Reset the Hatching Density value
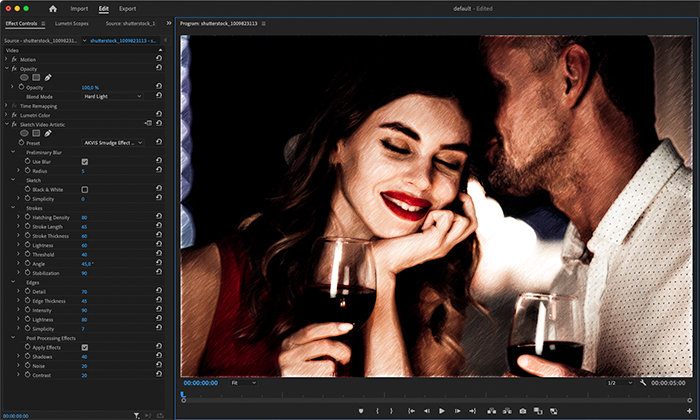700x420 pixels. tap(159, 216)
